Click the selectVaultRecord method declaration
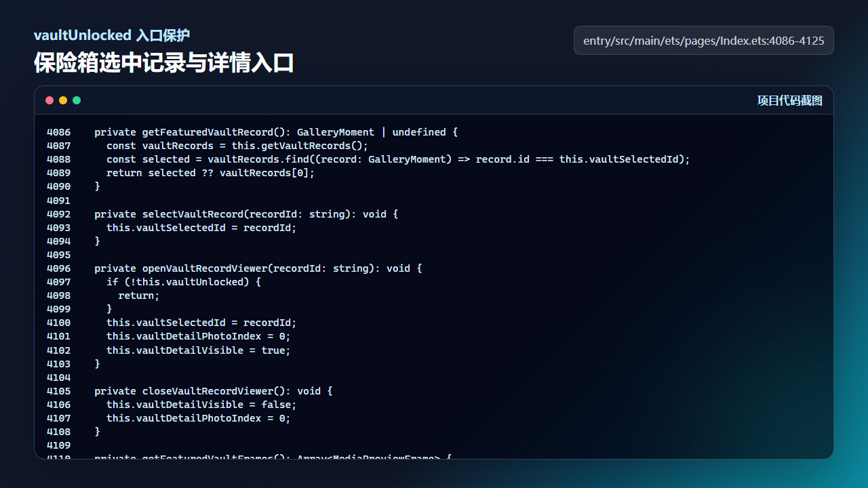Viewport: 868px width, 488px height. 246,214
